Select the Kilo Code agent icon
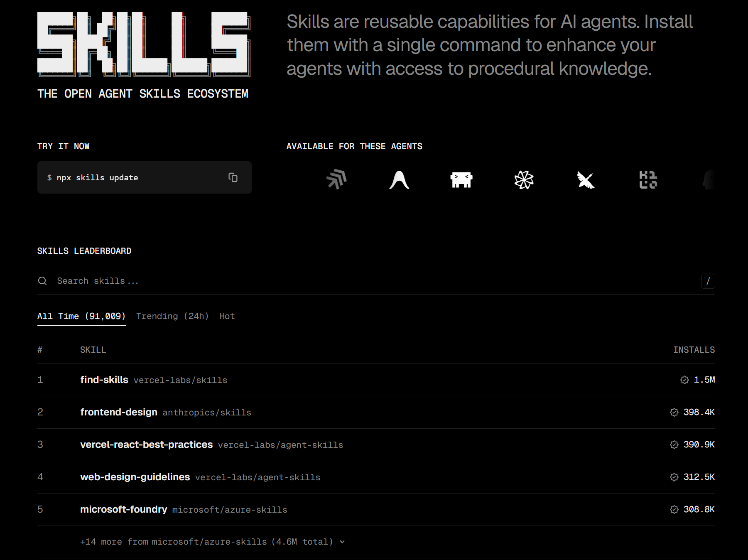Image resolution: width=748 pixels, height=560 pixels. [x=648, y=180]
